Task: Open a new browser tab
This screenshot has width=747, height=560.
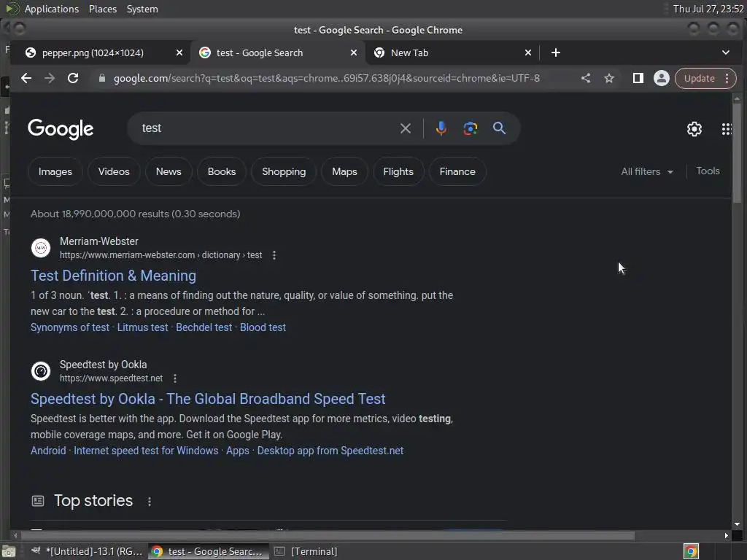Action: click(x=555, y=52)
